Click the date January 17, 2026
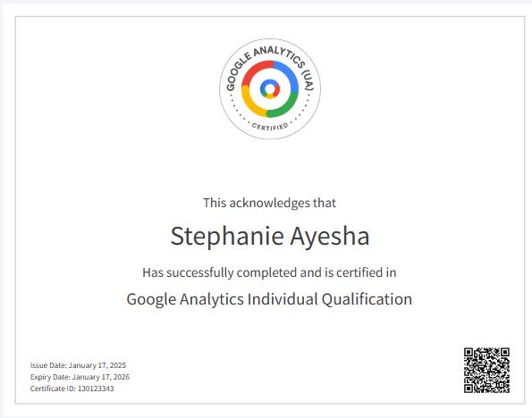This screenshot has width=532, height=418. coord(101,377)
